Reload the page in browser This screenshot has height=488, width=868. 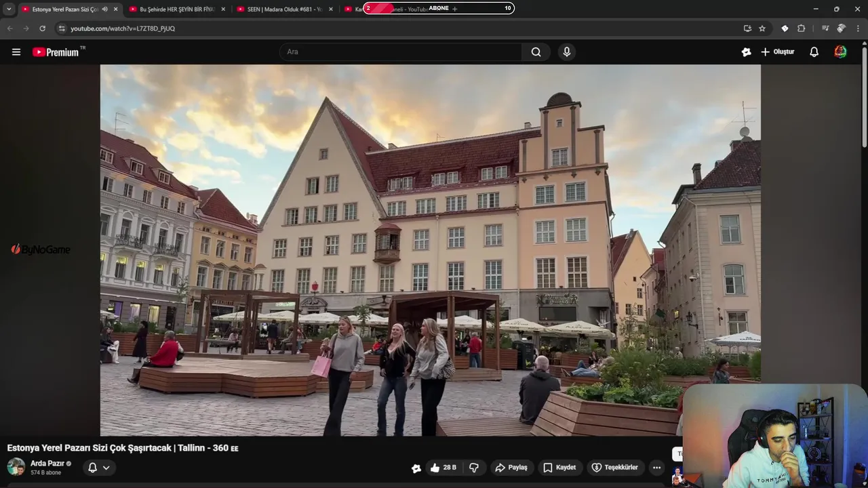click(x=42, y=28)
